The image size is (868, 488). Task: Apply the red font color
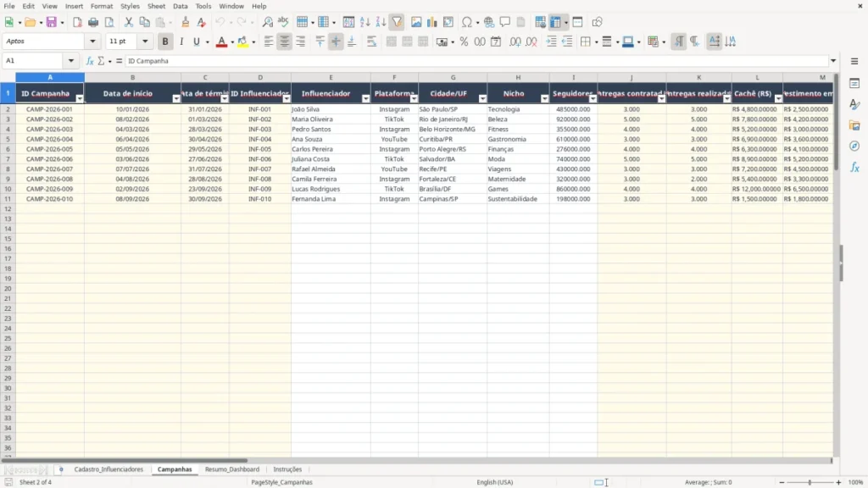pyautogui.click(x=221, y=42)
